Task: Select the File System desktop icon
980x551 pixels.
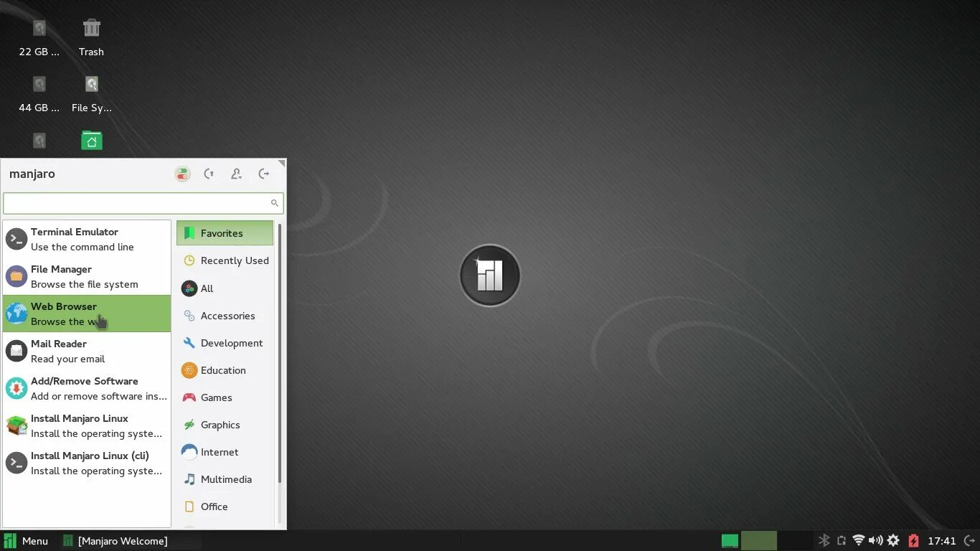Action: coord(91,94)
